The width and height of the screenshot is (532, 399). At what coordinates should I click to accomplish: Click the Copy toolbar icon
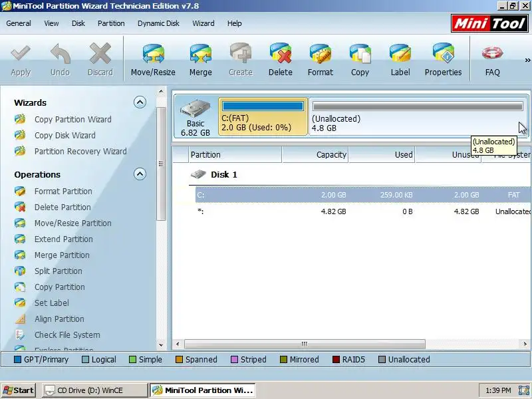pos(360,54)
